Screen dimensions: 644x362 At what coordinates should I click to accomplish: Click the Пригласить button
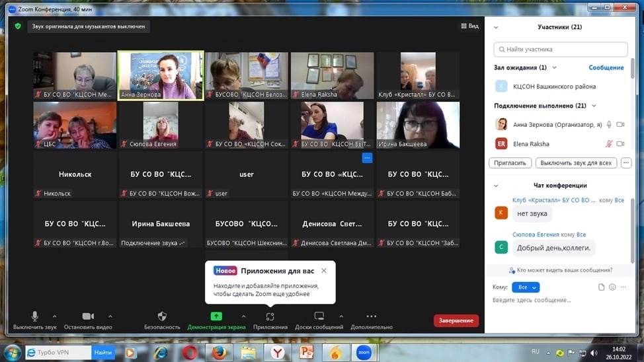click(x=510, y=163)
